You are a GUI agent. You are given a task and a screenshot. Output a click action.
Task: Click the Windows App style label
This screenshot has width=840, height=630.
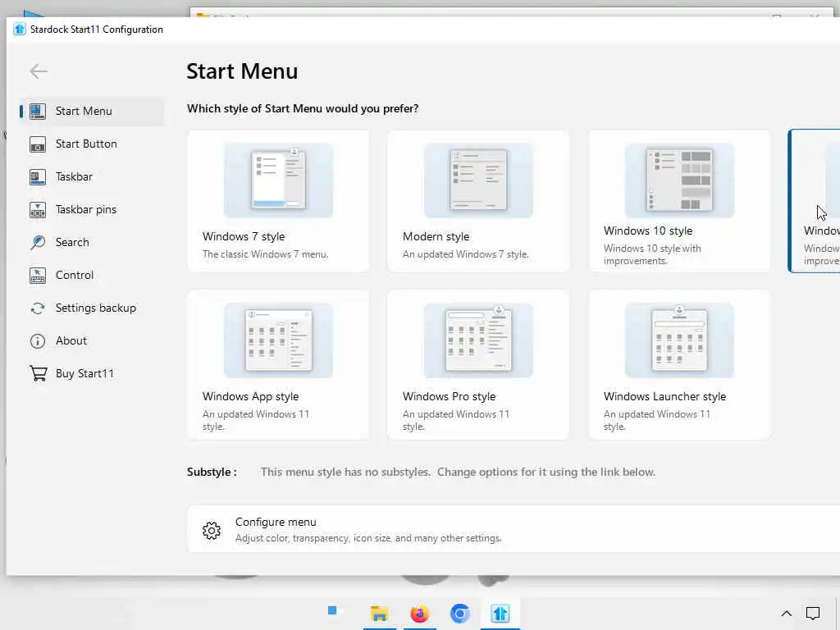tap(251, 396)
